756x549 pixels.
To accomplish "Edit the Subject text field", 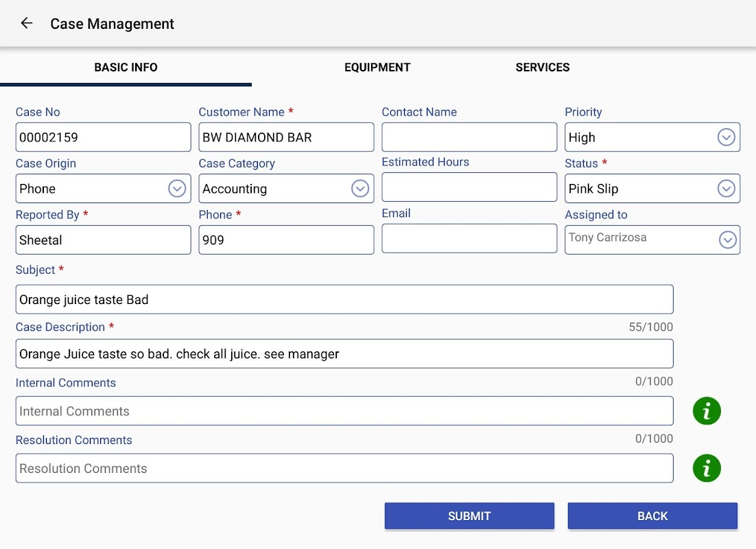I will (x=344, y=299).
